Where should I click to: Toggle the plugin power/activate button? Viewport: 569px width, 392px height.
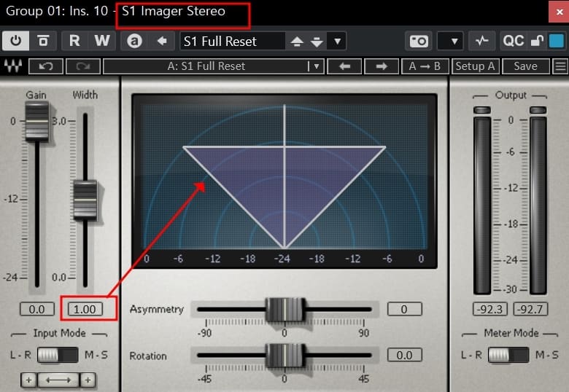click(x=15, y=41)
